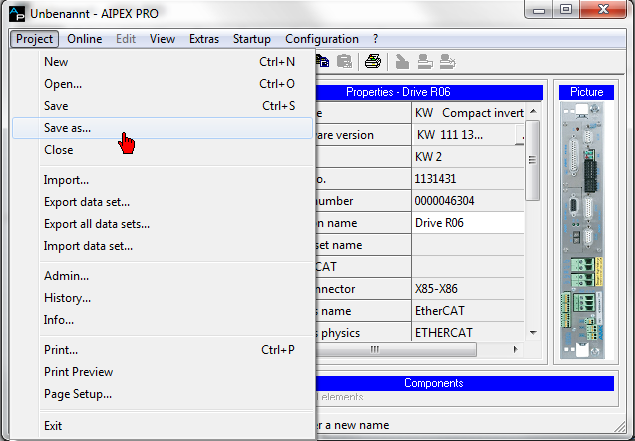Click the greyed person-with-tray toolbar icon without sparkle
The image size is (635, 441).
pos(425,62)
